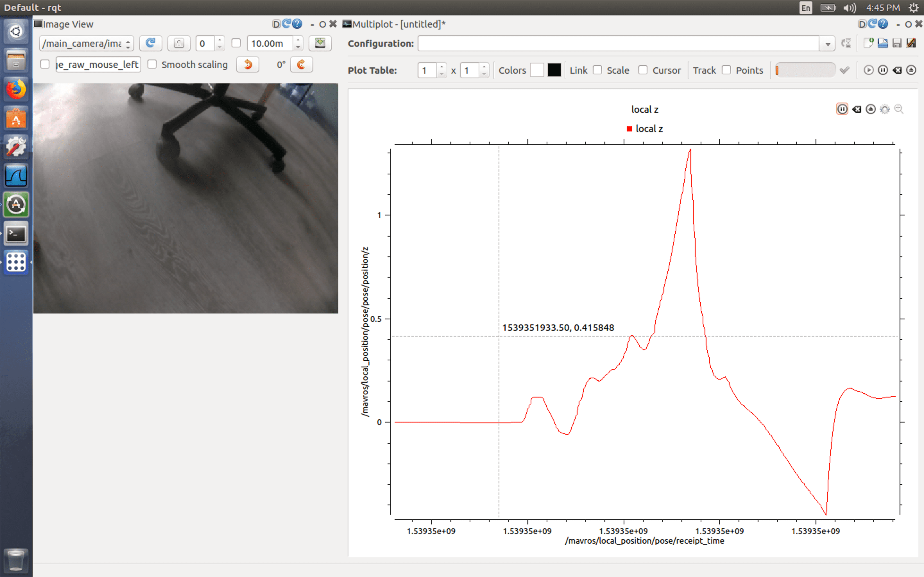
Task: Rotate the image view left
Action: [x=247, y=64]
